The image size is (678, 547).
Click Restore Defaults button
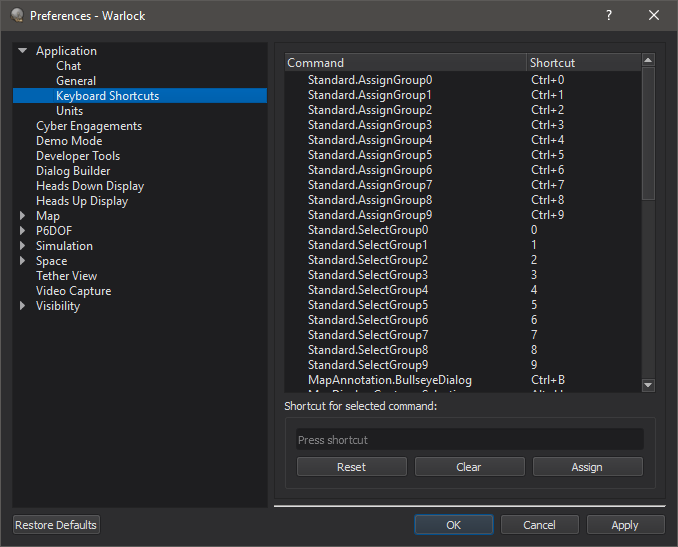click(56, 525)
